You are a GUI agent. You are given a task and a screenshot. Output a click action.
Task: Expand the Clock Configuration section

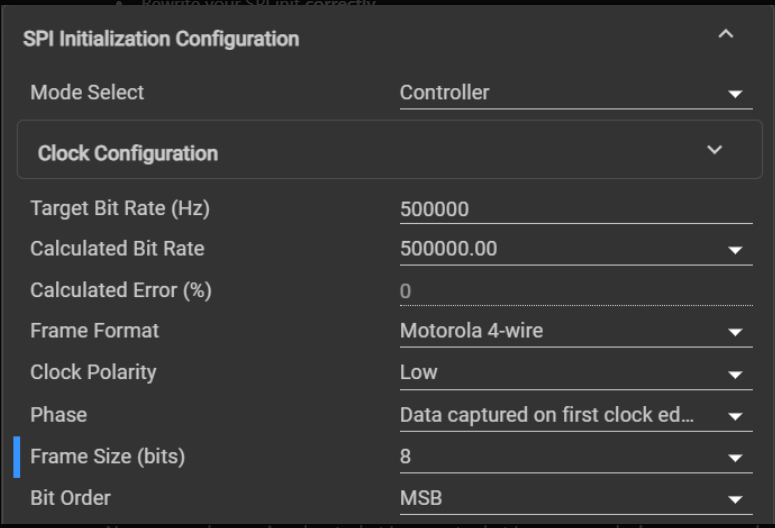[714, 150]
